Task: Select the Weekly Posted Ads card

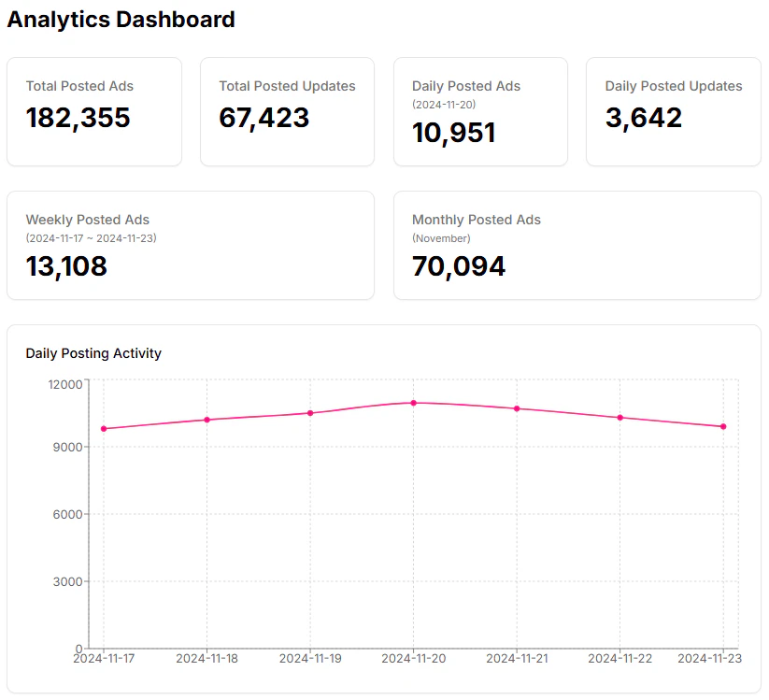Action: click(x=191, y=246)
